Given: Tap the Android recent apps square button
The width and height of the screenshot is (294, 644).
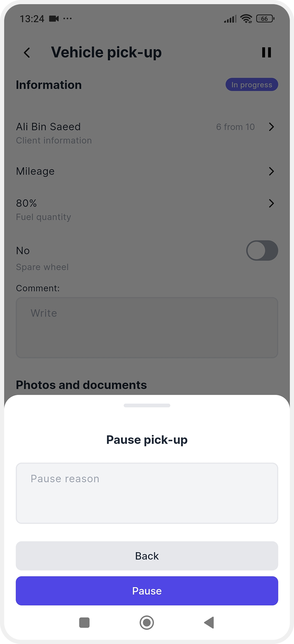Looking at the screenshot, I should (84, 622).
